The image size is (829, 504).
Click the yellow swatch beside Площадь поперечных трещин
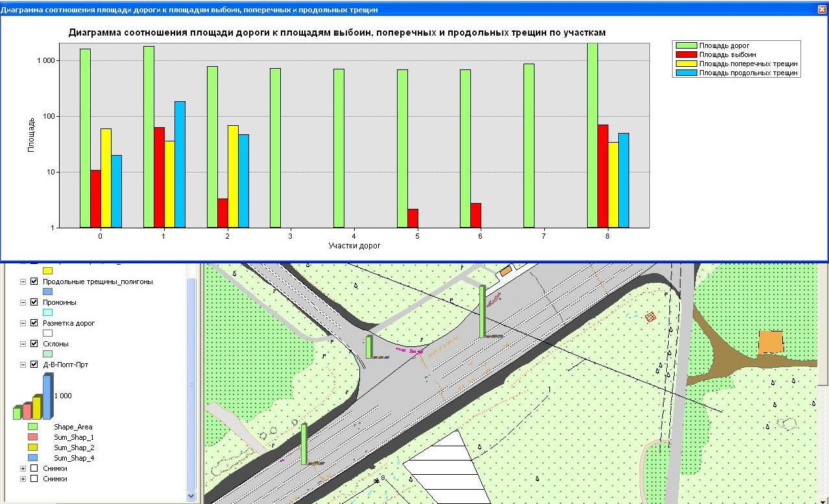click(x=686, y=64)
